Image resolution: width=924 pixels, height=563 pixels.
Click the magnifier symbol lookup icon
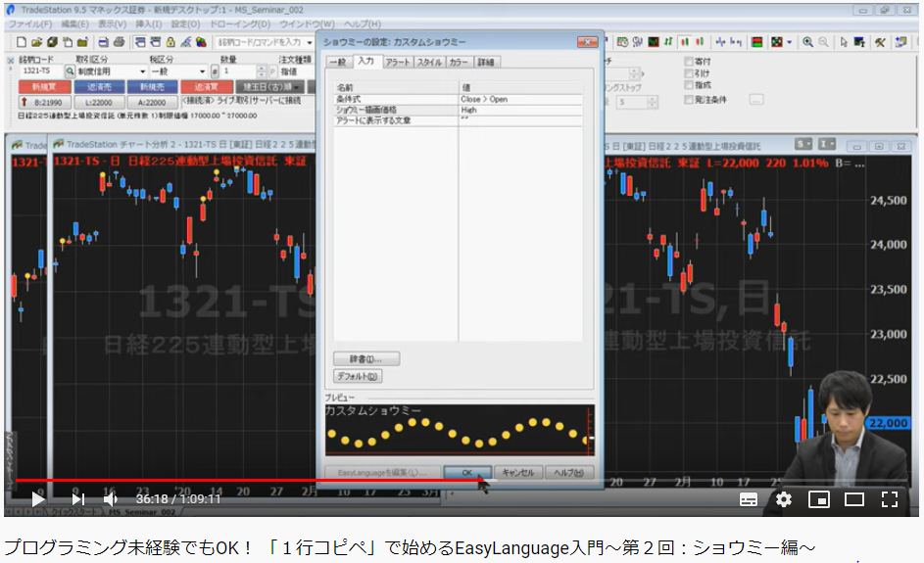(x=69, y=71)
